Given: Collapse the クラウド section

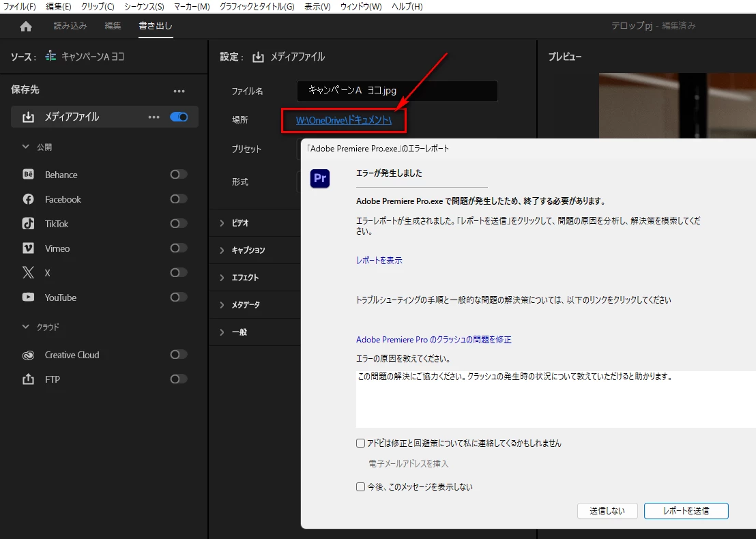Looking at the screenshot, I should pos(25,327).
